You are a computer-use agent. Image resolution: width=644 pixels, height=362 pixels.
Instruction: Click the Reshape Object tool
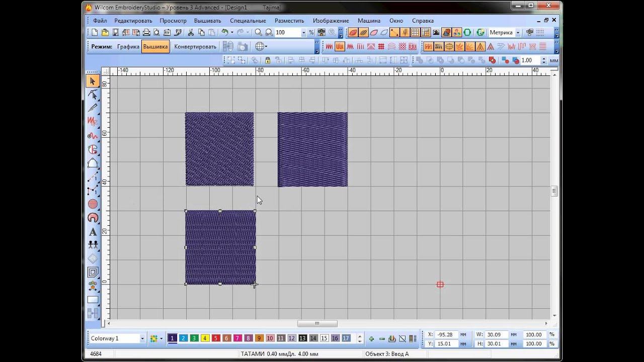click(x=93, y=95)
